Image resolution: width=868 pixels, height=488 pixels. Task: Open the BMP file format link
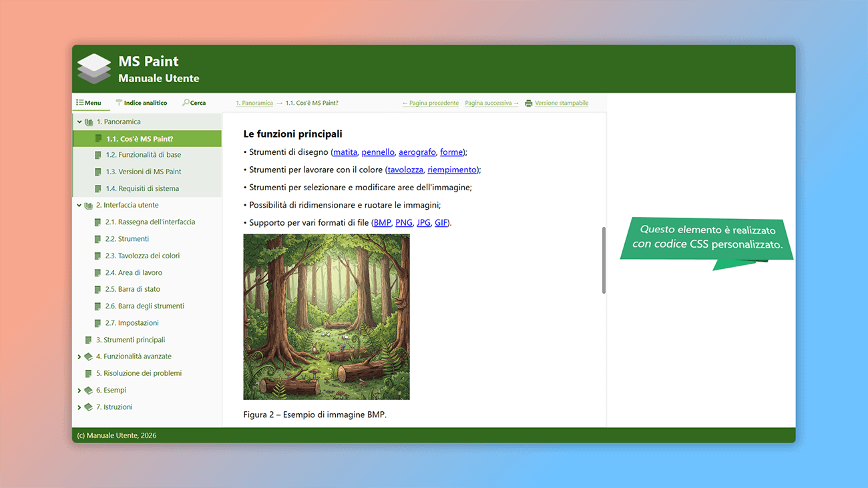(382, 222)
